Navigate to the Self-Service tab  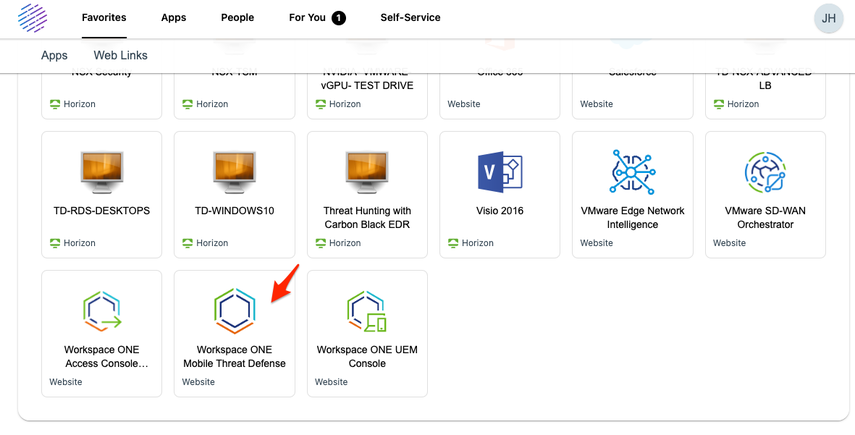pos(410,18)
